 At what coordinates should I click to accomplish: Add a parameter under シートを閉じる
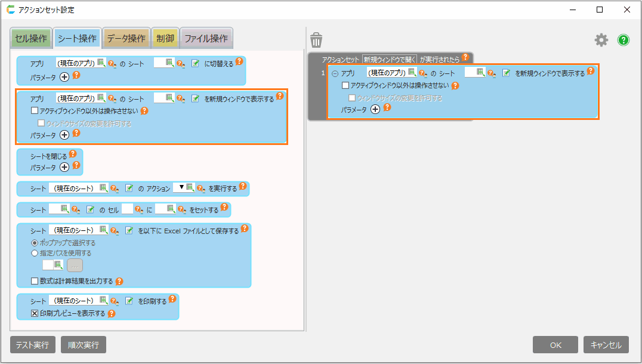[x=64, y=166]
